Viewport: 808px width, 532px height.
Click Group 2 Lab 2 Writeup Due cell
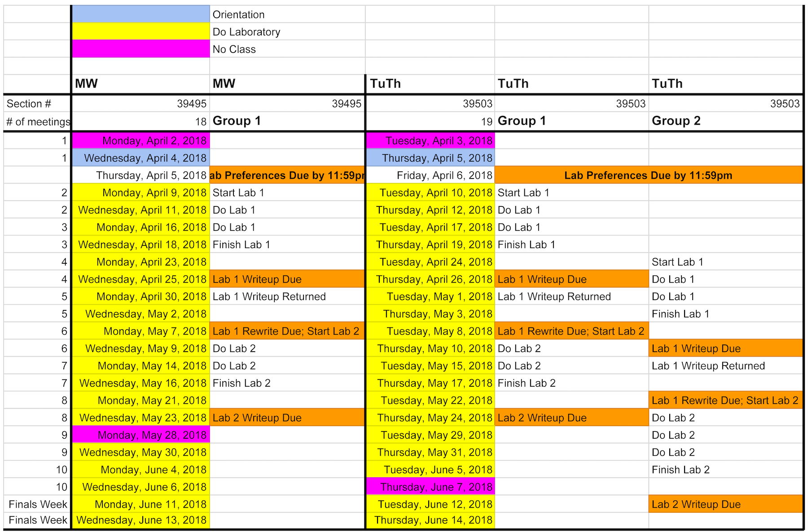(726, 504)
